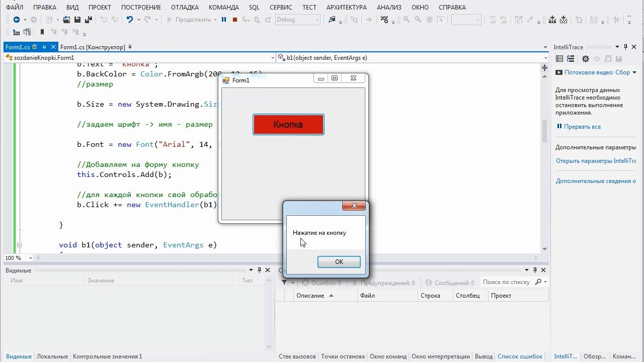644x362 pixels.
Task: Click OK in the message box
Action: point(339,262)
